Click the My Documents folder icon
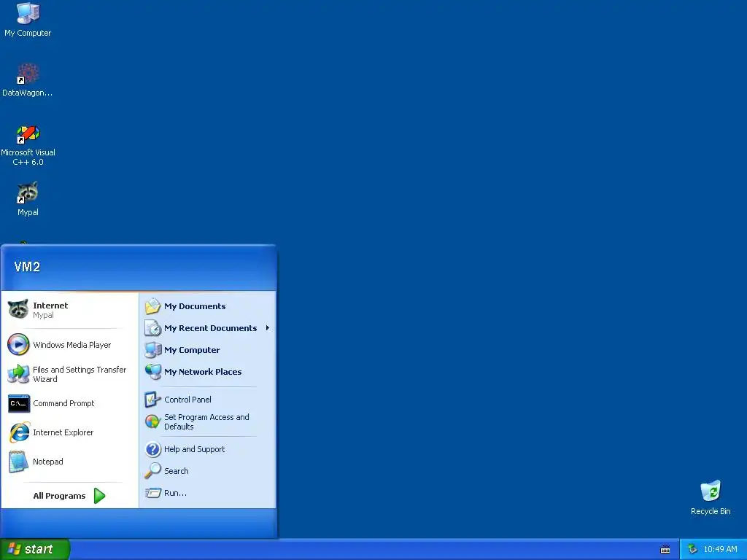This screenshot has width=747, height=560. click(x=153, y=306)
